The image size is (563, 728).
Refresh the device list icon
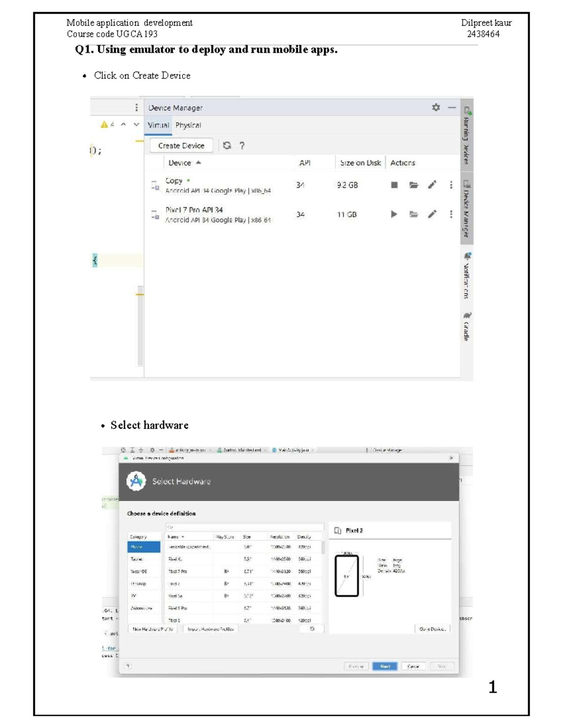(x=227, y=145)
